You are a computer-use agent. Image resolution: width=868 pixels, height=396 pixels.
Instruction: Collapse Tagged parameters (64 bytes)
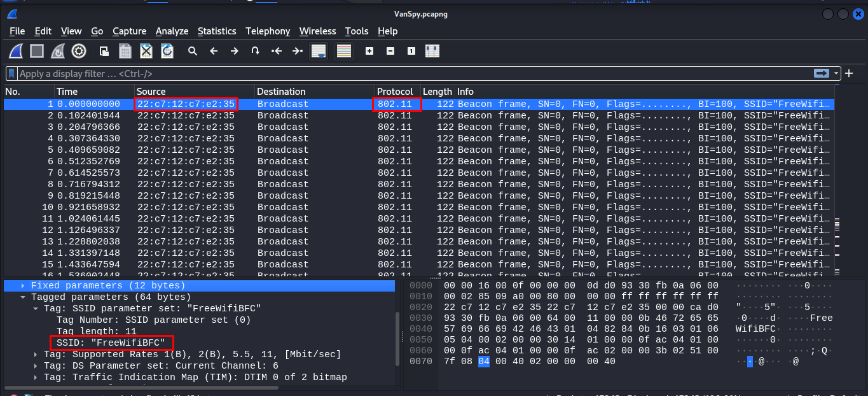(23, 297)
